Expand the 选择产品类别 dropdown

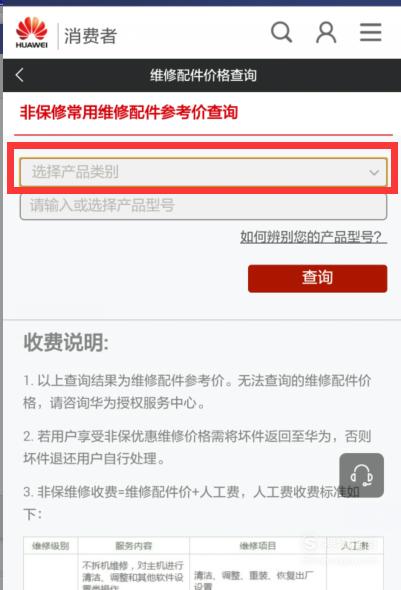[203, 172]
